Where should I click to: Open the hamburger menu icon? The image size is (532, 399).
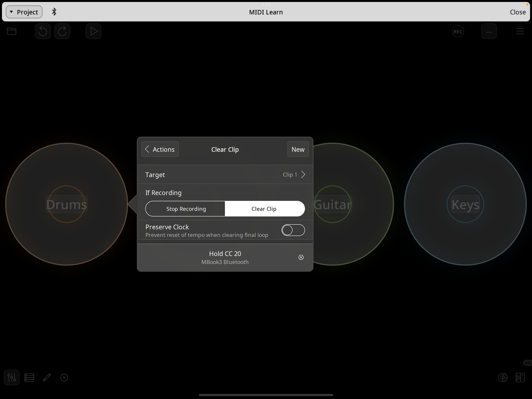(520, 31)
